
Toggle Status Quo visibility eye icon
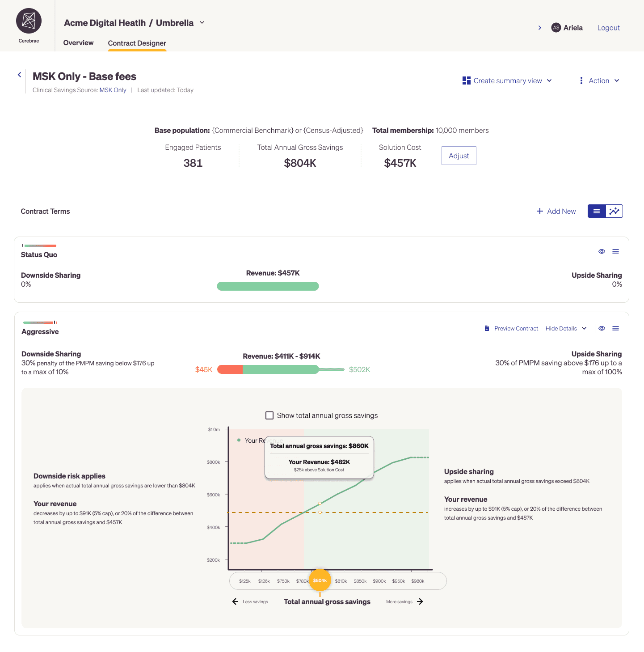point(602,251)
